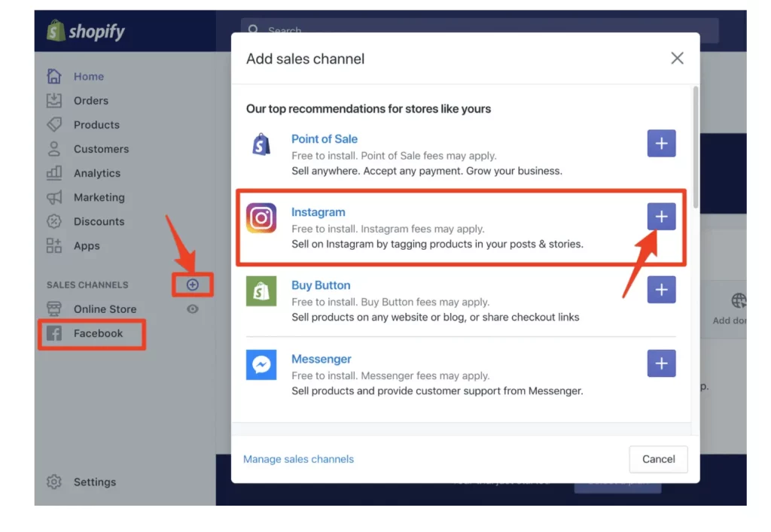771x532 pixels.
Task: Click the Buy Button green bag icon
Action: click(261, 290)
